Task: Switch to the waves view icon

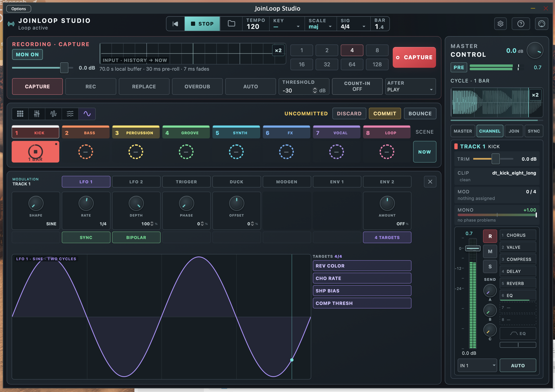Action: [x=70, y=114]
